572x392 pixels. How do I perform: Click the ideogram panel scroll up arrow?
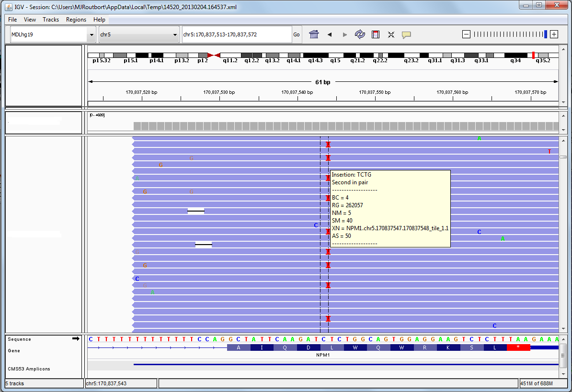(x=563, y=49)
